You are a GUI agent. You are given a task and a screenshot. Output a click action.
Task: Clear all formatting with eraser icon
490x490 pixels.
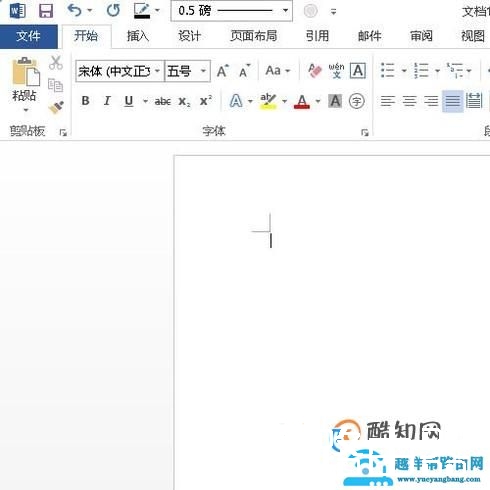click(x=314, y=71)
